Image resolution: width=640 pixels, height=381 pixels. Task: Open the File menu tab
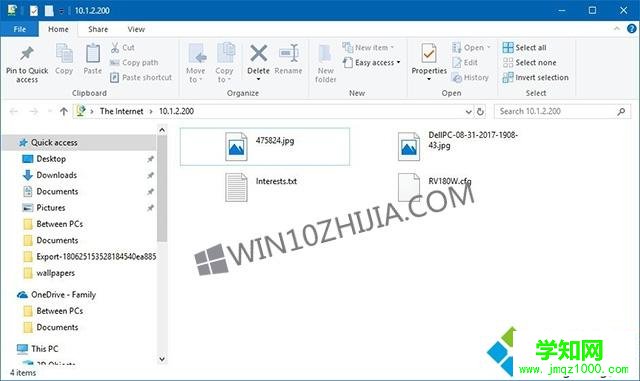20,29
